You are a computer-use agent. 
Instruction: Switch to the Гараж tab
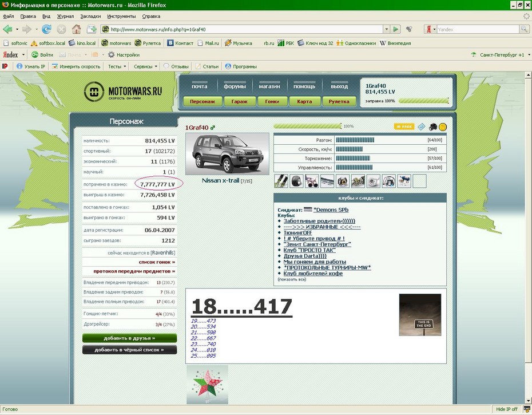(240, 101)
